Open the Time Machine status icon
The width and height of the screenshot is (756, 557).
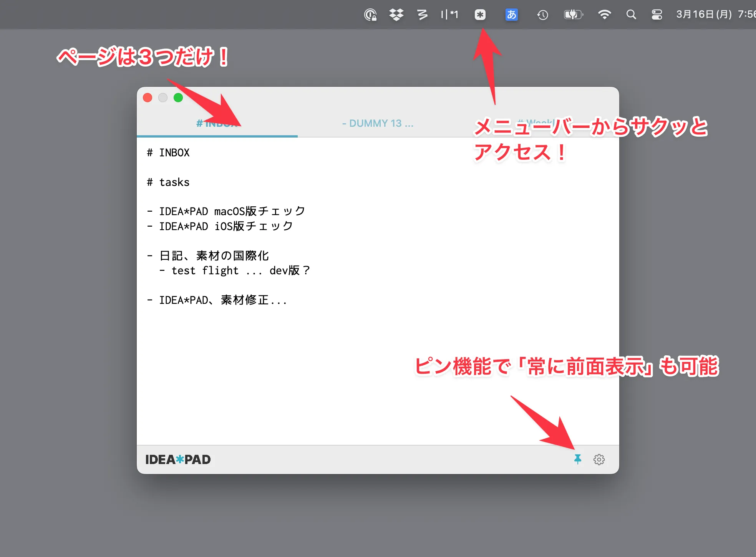click(542, 15)
